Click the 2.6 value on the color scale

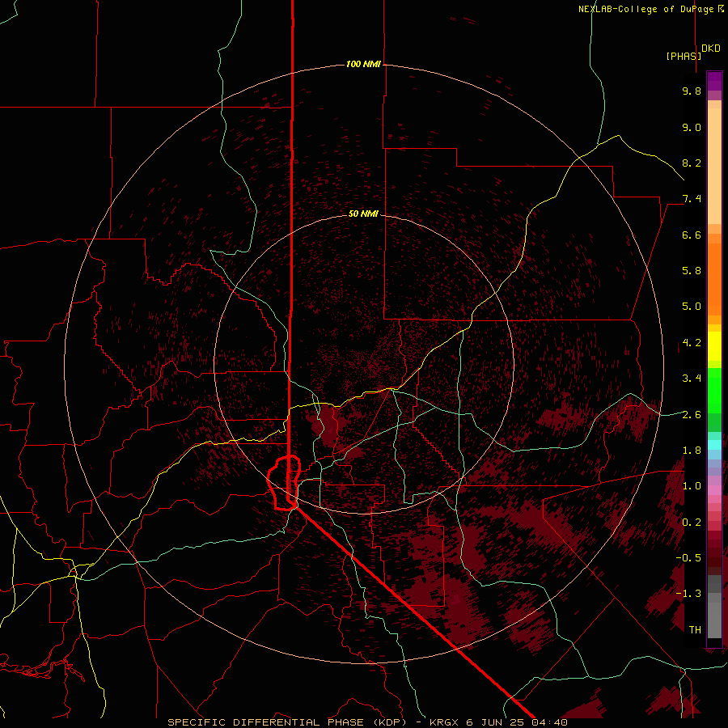pos(692,415)
